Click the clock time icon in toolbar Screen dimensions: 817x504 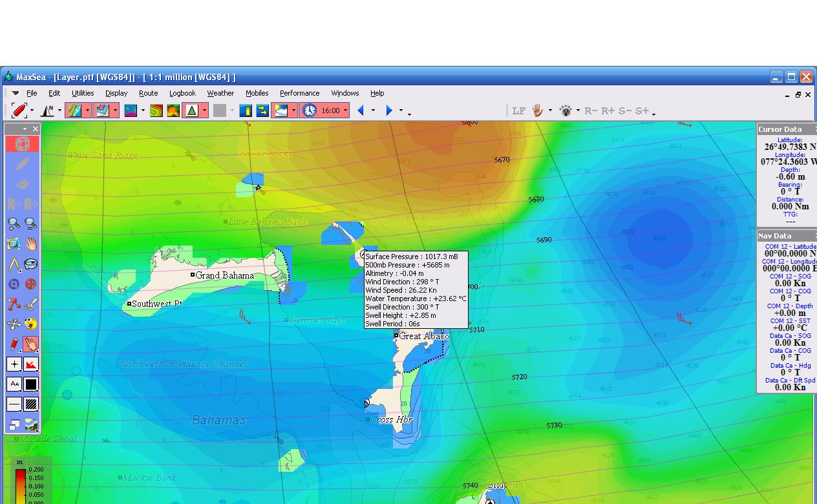click(x=310, y=110)
